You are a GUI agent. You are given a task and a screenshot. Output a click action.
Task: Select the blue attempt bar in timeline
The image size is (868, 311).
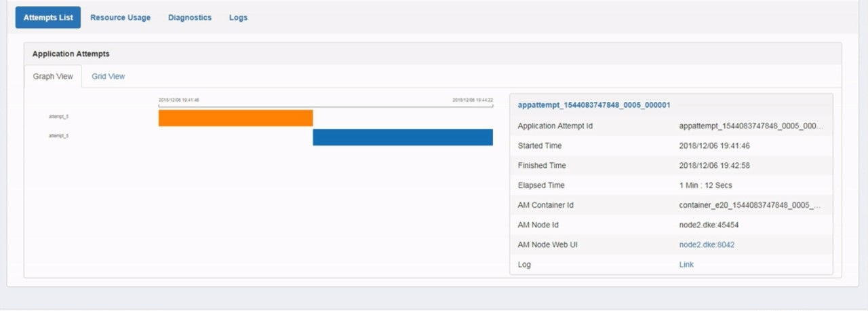(x=402, y=137)
